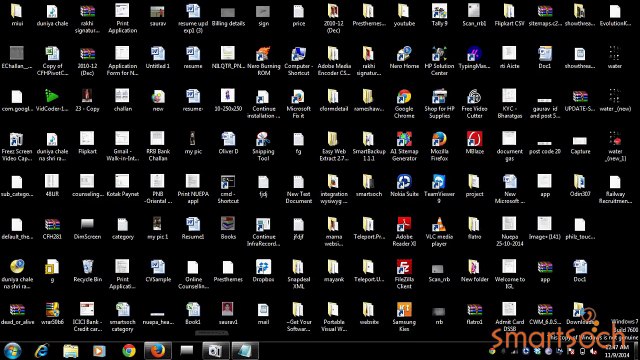Open the Flipkart CSV folder
The width and height of the screenshot is (640, 360).
[509, 15]
